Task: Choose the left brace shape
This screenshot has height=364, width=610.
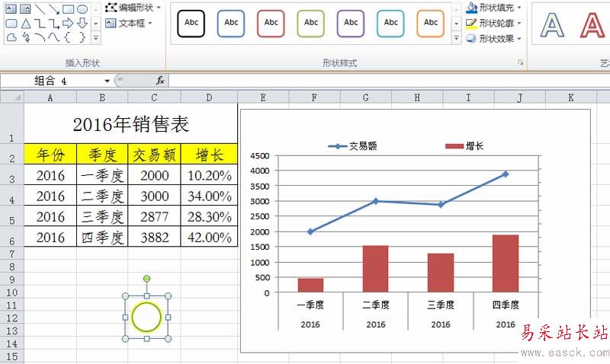Action: pos(68,37)
